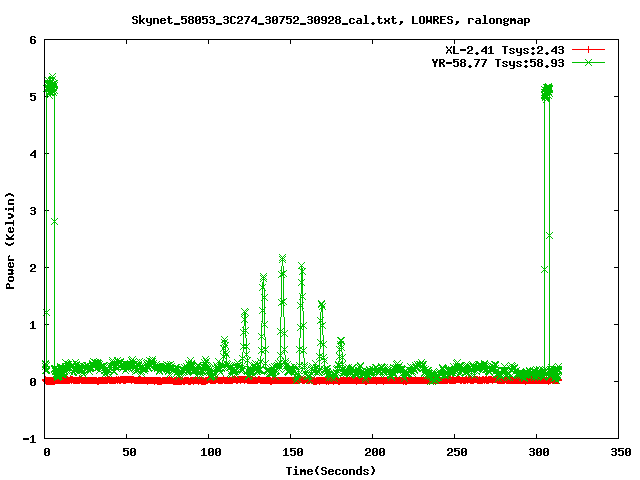This screenshot has width=640, height=480.
Task: Click the plot title 'Skynet_58053_3C274_30752_30928_cal.txt, LOWRES, ralongmap'
Action: pyautogui.click(x=331, y=20)
